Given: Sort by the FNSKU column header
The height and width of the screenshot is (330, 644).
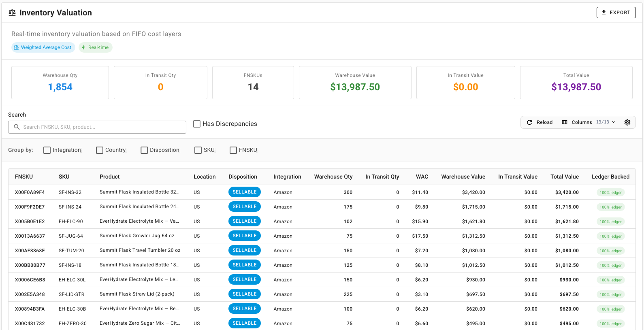Looking at the screenshot, I should tap(24, 177).
